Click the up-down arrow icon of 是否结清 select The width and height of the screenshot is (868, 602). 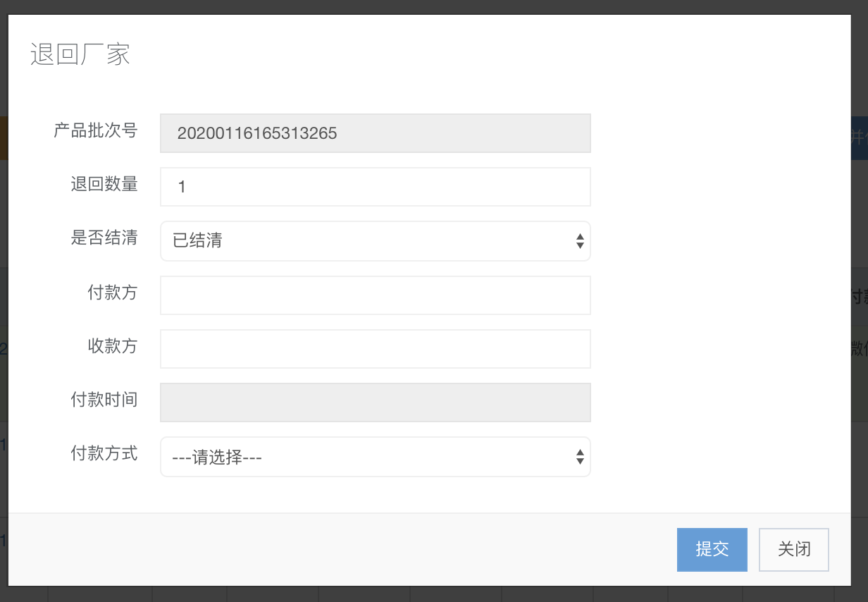coord(580,241)
